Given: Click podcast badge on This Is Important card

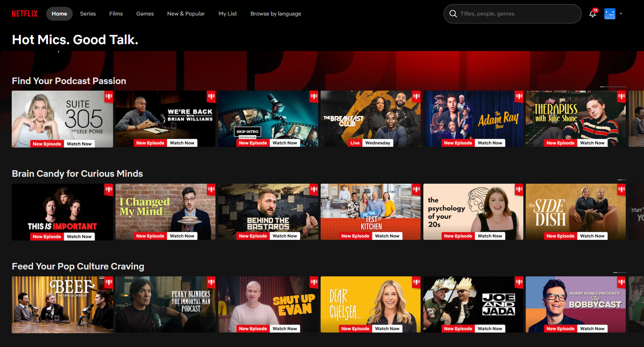Looking at the screenshot, I should 109,189.
